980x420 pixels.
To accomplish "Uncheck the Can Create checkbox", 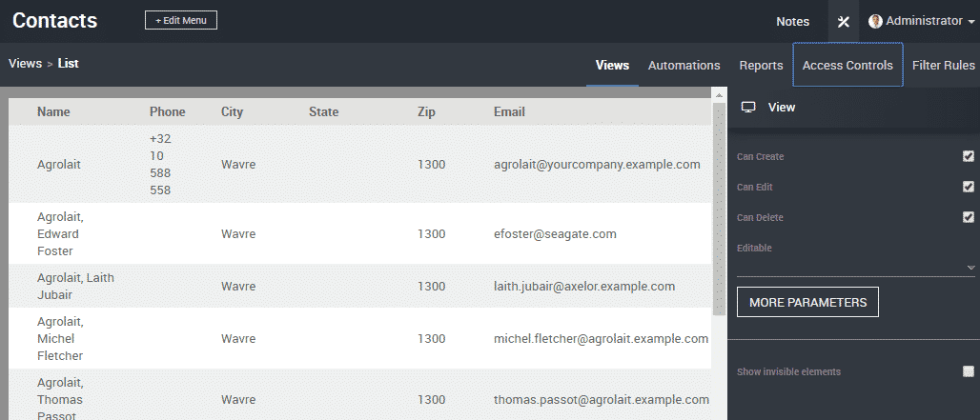I will coord(969,156).
